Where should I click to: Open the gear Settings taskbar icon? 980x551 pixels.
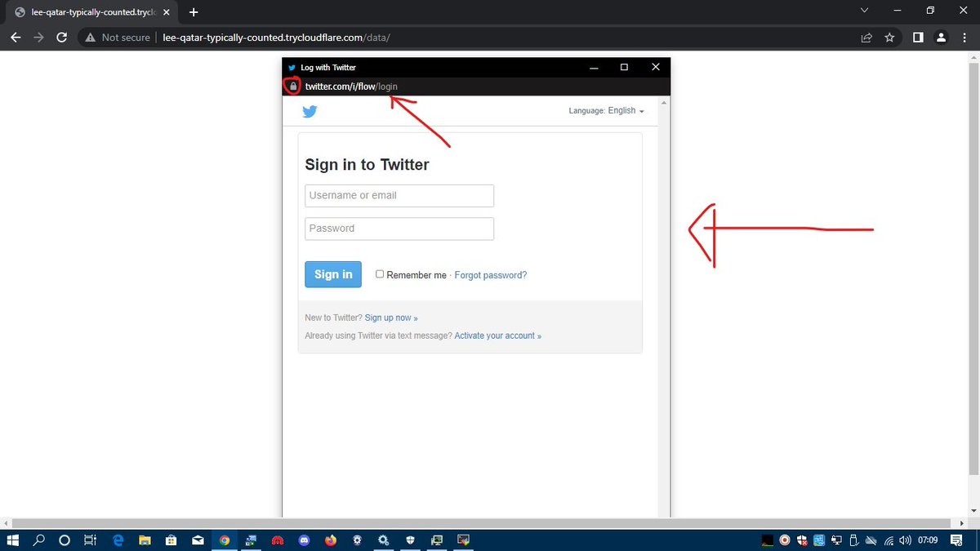(x=383, y=540)
